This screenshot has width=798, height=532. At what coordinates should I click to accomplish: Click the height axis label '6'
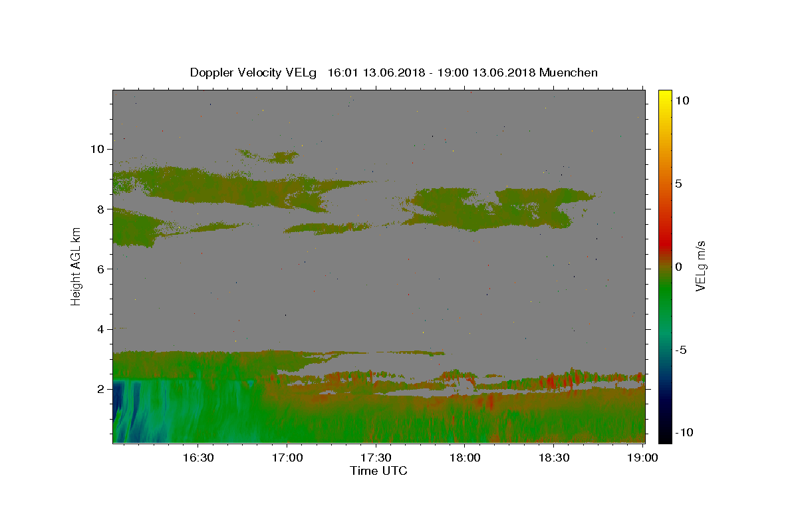[100, 269]
